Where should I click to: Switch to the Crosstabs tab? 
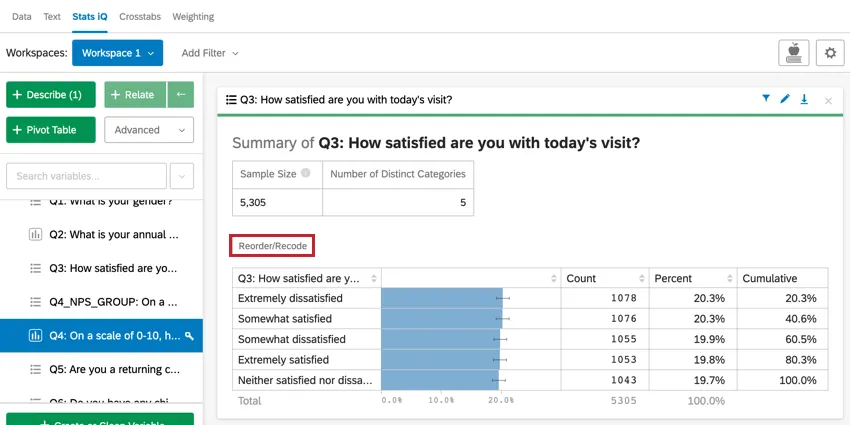140,17
